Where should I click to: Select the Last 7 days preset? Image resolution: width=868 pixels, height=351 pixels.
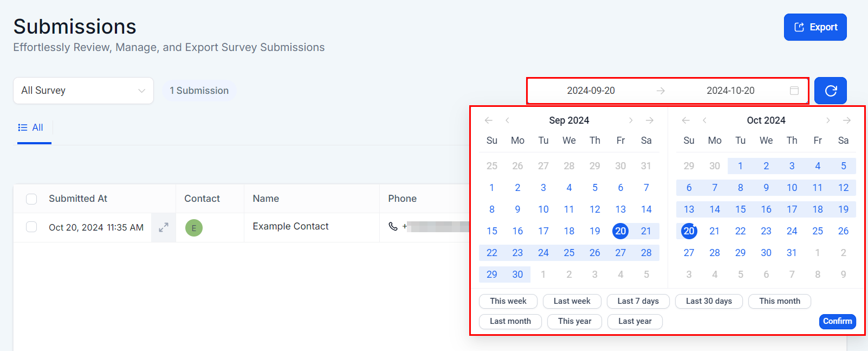coord(638,301)
